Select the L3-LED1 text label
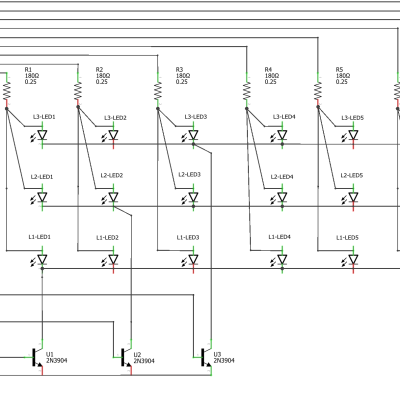Viewport: 400px width, 400px height. [x=44, y=117]
